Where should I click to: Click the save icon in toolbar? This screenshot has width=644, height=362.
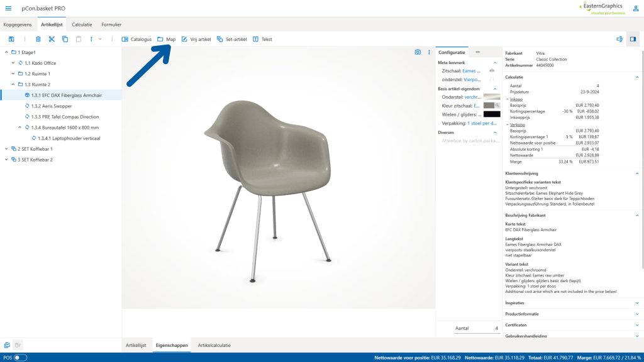(x=11, y=39)
